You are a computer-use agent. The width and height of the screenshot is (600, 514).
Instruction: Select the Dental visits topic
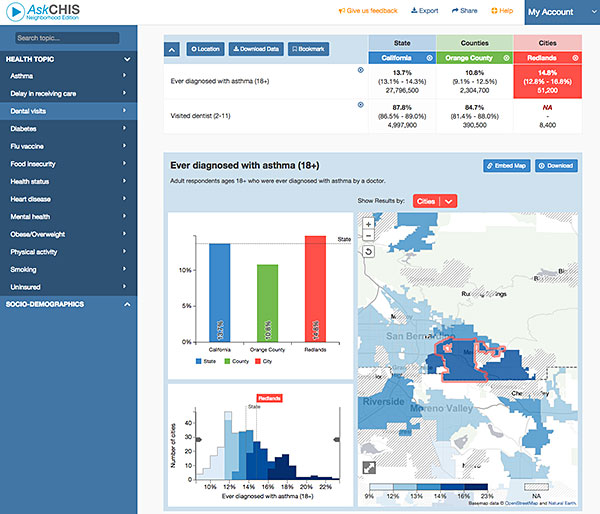[x=68, y=111]
